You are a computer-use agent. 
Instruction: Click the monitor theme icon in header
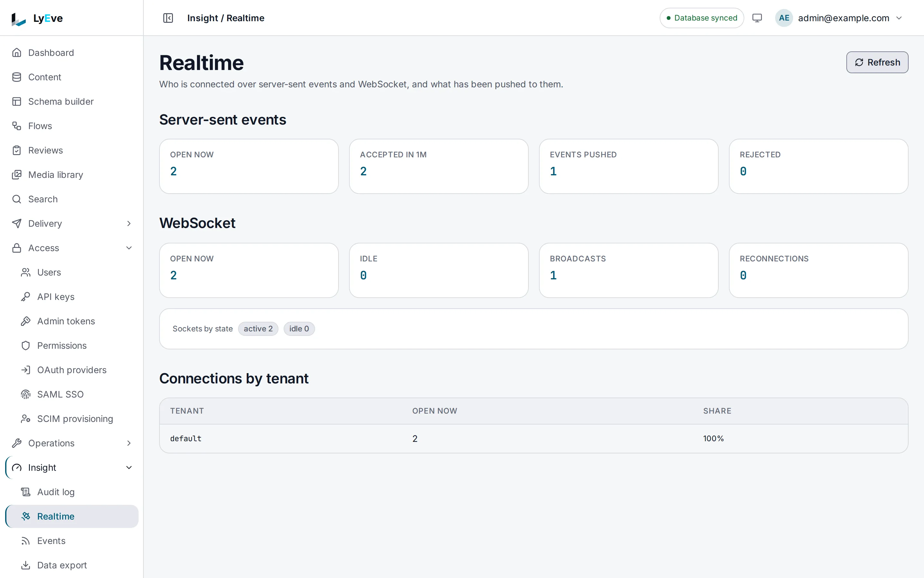pos(757,18)
